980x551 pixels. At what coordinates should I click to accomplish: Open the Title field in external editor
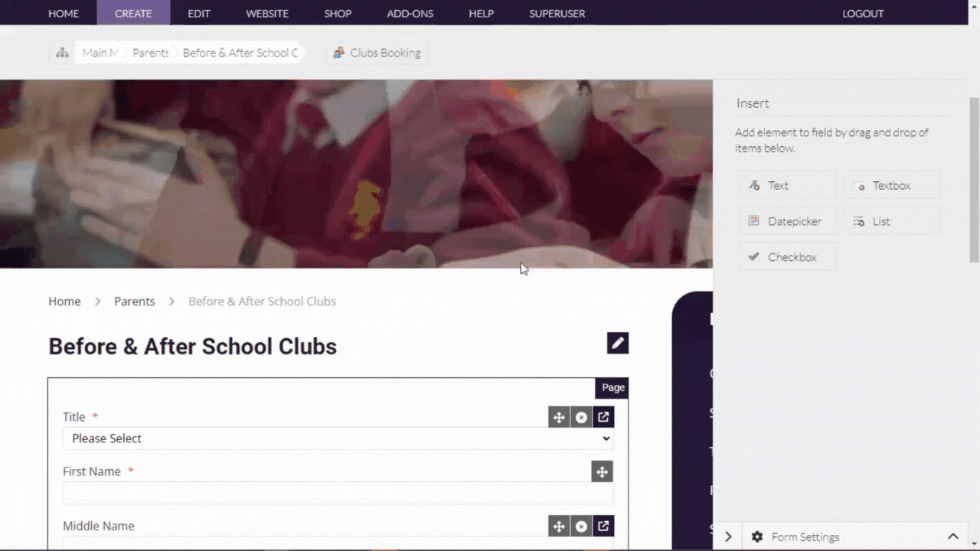[603, 417]
